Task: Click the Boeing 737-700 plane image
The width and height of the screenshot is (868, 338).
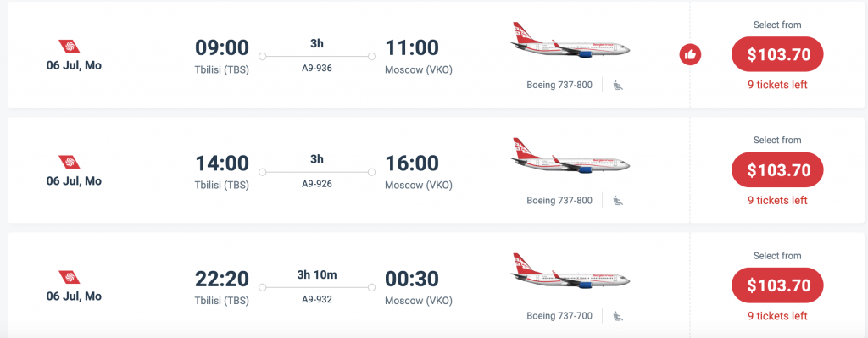Action: 570,271
